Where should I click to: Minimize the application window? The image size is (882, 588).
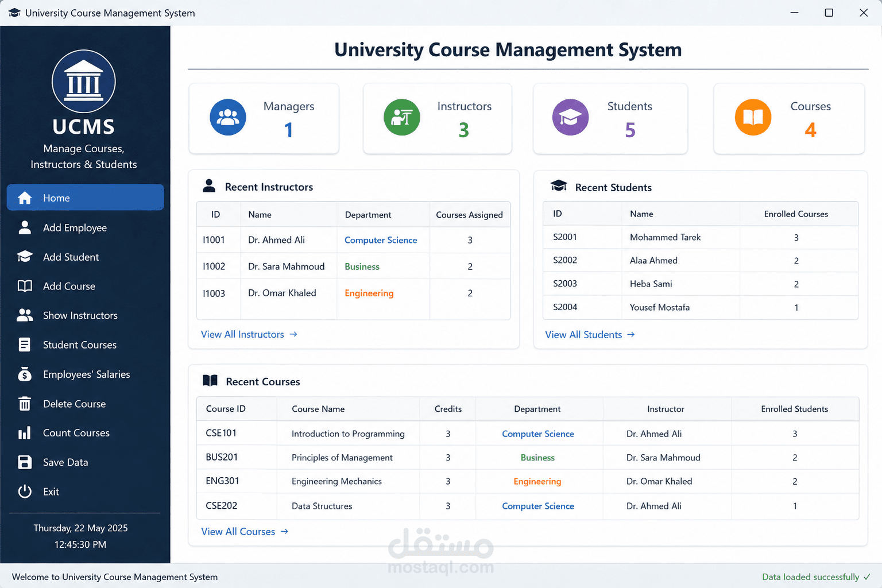pyautogui.click(x=794, y=13)
